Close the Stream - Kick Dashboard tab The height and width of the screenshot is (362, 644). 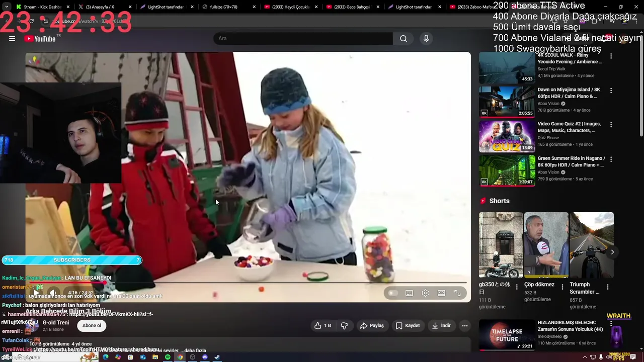68,7
